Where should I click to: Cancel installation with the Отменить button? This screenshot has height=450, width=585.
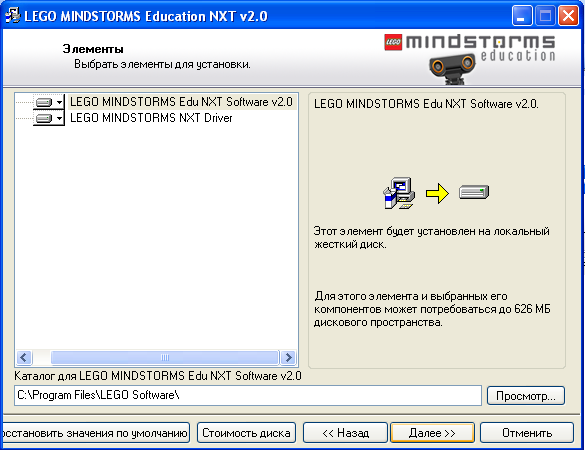click(x=527, y=433)
